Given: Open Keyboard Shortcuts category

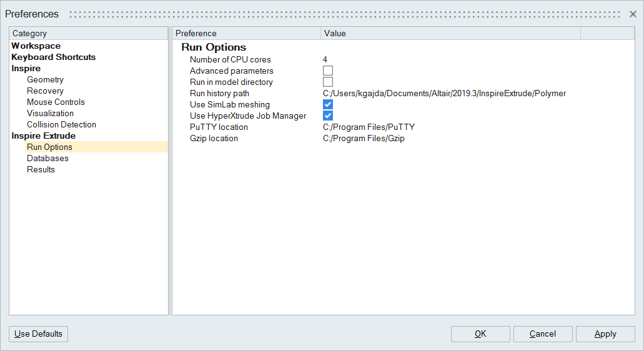Looking at the screenshot, I should pyautogui.click(x=54, y=57).
